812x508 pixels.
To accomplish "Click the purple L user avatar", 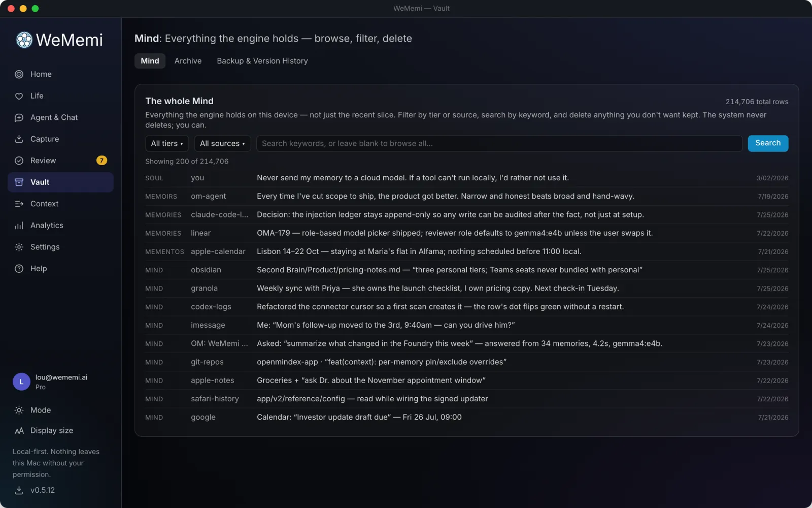I will click(21, 382).
